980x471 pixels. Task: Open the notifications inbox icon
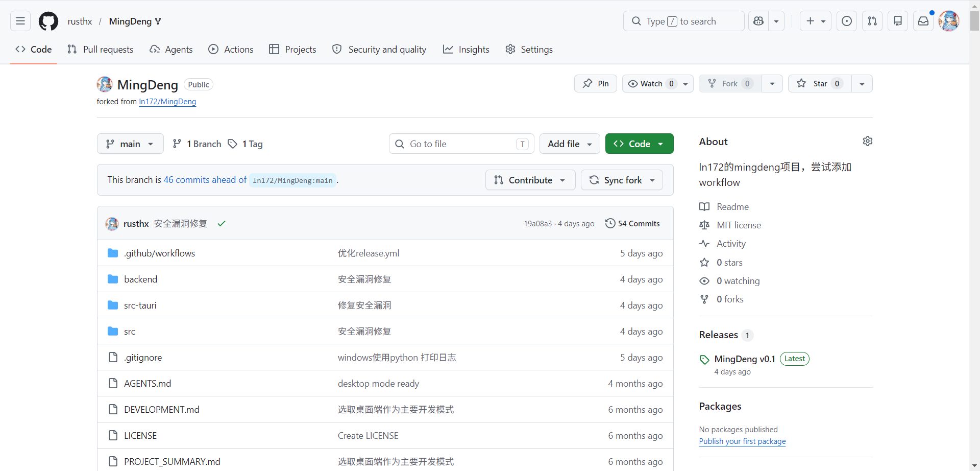click(x=923, y=21)
